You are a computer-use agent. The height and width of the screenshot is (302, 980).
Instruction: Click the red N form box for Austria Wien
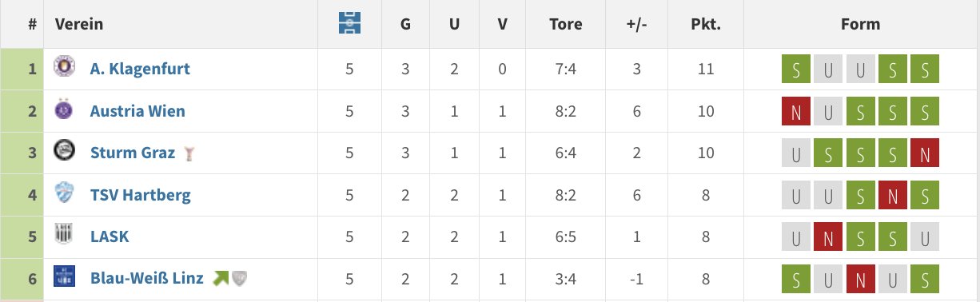795,111
